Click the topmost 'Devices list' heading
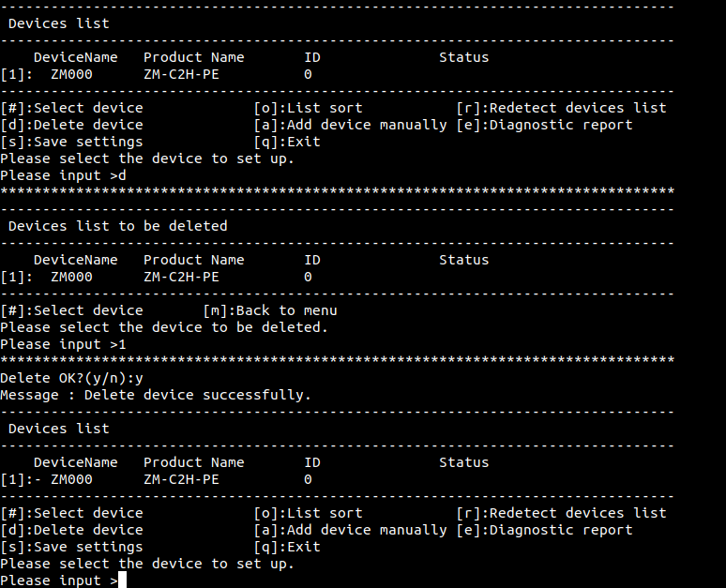 pyautogui.click(x=59, y=23)
